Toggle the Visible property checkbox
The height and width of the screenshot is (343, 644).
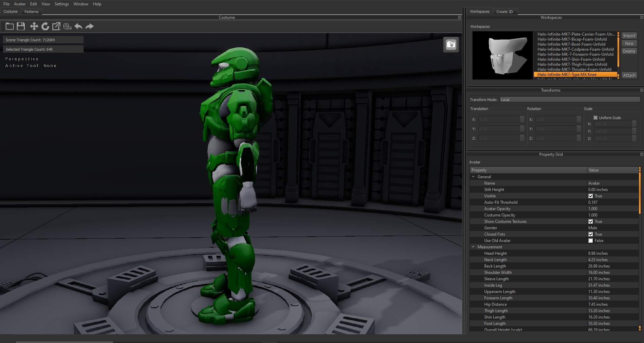[591, 196]
